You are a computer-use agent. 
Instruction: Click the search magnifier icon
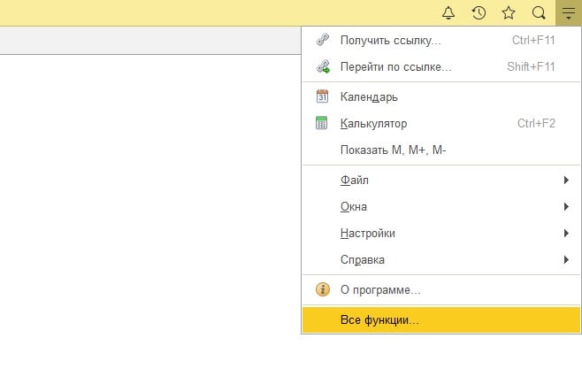539,12
